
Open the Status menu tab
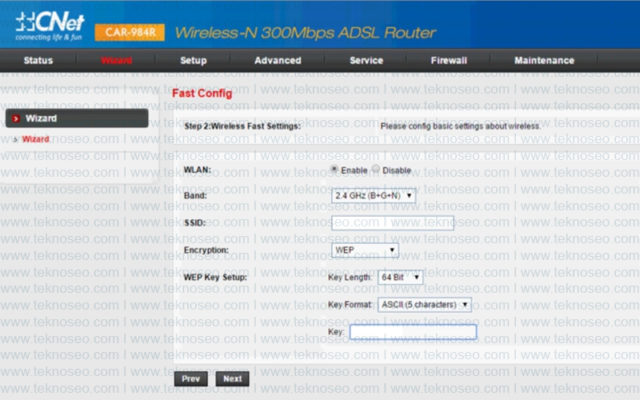[x=38, y=60]
